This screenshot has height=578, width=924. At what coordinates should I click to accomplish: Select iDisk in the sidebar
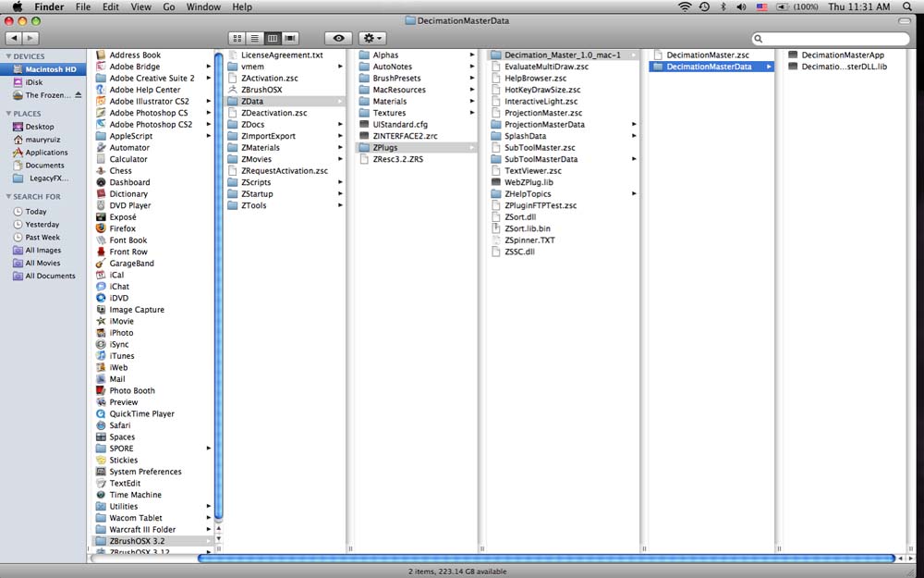(x=33, y=82)
